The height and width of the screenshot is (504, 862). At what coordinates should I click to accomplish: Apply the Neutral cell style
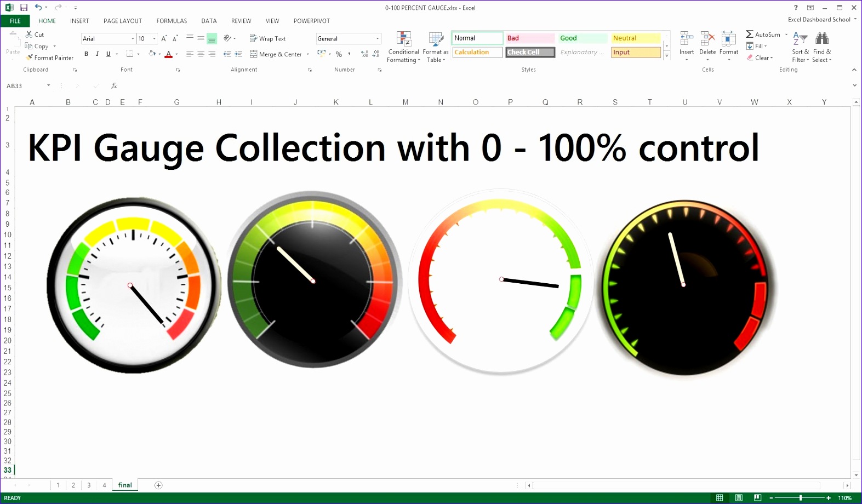tap(636, 38)
